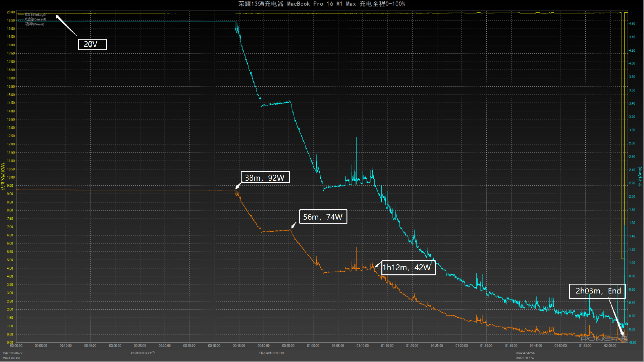Click the 电压(Voltage) legend entry

pyautogui.click(x=36, y=14)
